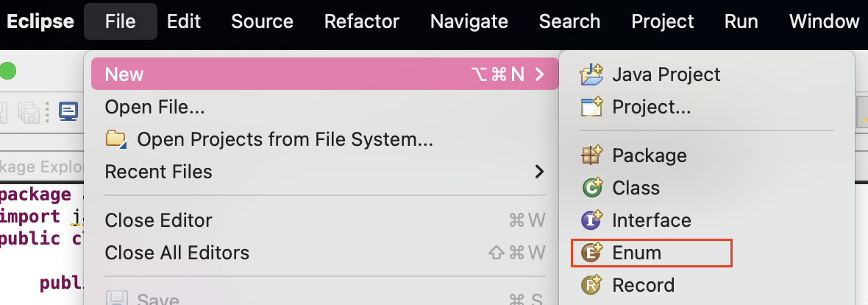Select the Project... wizard icon
Viewport: 868px width, 305px height.
click(x=591, y=107)
